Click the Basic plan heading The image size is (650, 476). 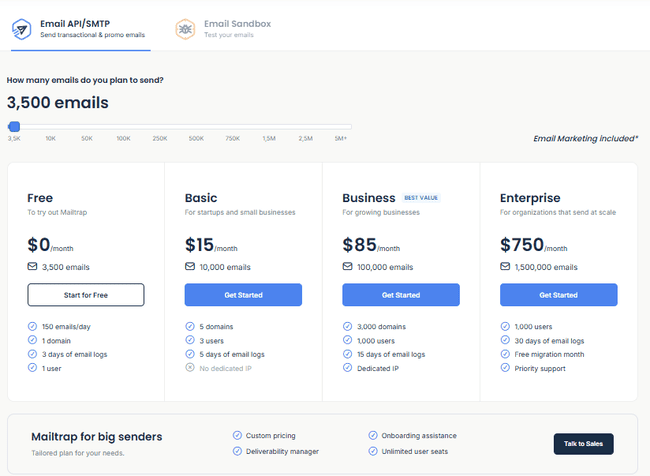(x=201, y=198)
